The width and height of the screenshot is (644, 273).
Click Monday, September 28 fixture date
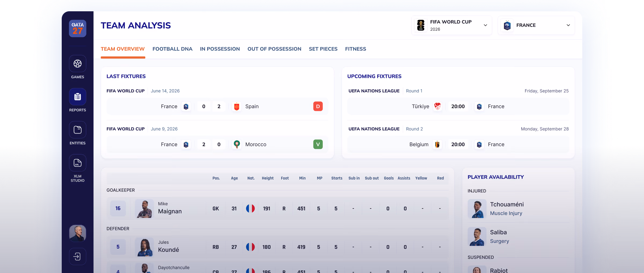point(545,129)
